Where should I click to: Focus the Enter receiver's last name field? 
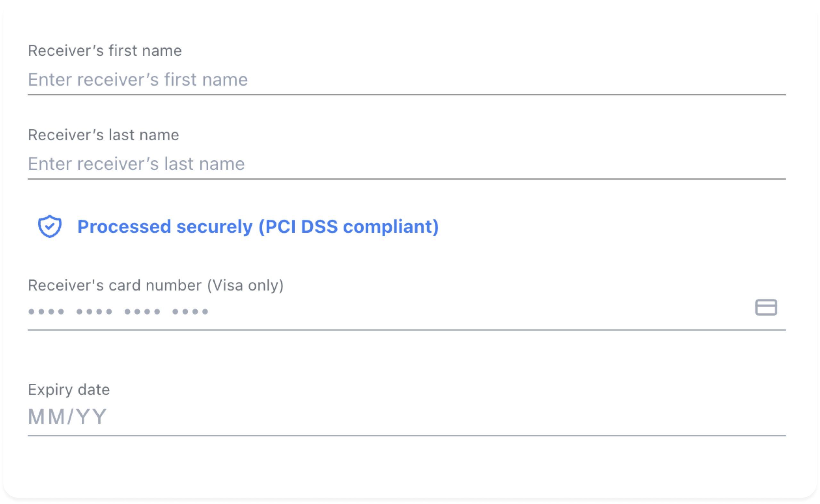click(407, 164)
